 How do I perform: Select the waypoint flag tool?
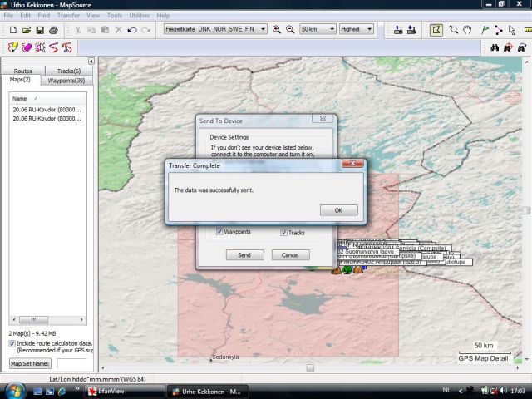[484, 30]
